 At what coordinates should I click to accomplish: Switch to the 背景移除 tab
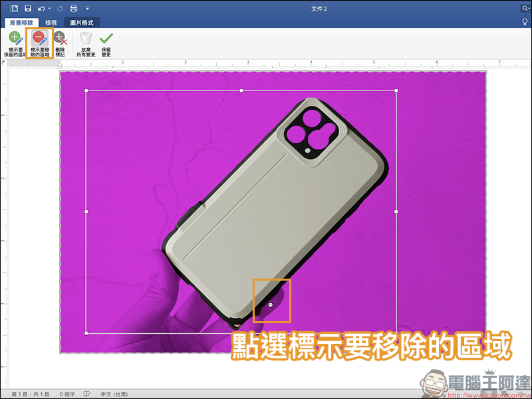pyautogui.click(x=21, y=23)
